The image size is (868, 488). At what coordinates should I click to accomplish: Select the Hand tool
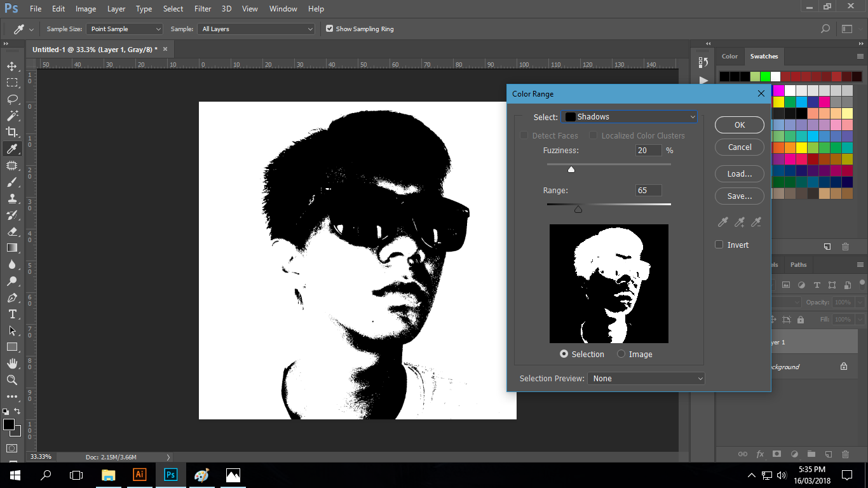pos(11,363)
